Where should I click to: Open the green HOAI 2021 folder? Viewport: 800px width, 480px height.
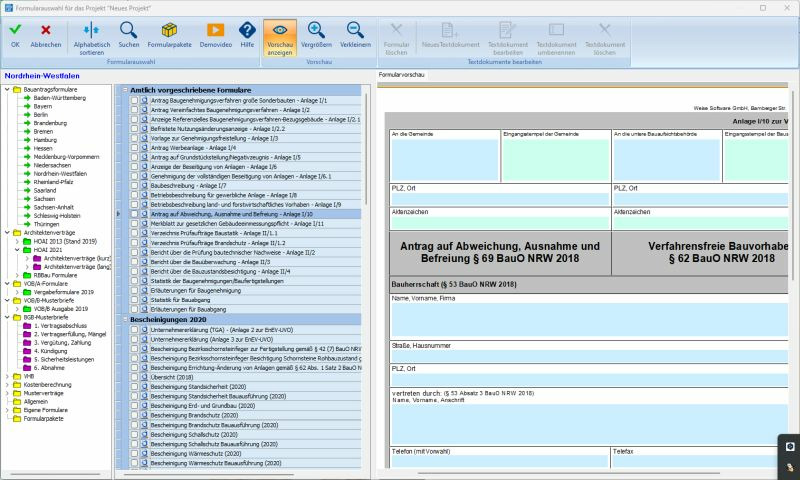coord(27,250)
